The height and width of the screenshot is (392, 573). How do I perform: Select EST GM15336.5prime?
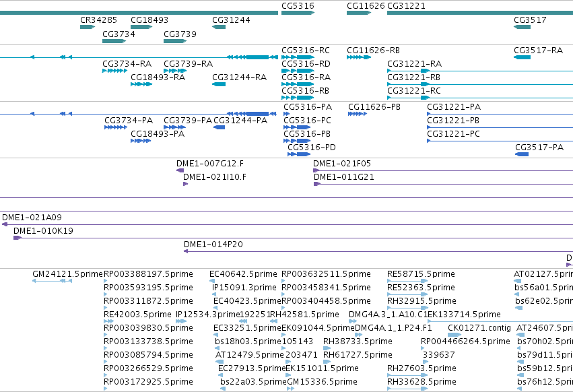coord(290,389)
